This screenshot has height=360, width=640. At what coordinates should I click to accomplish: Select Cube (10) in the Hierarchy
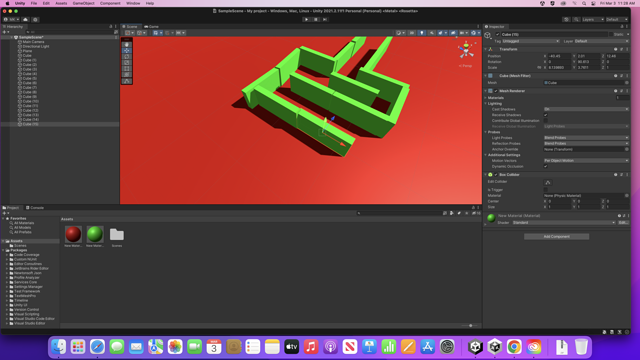coord(30,101)
